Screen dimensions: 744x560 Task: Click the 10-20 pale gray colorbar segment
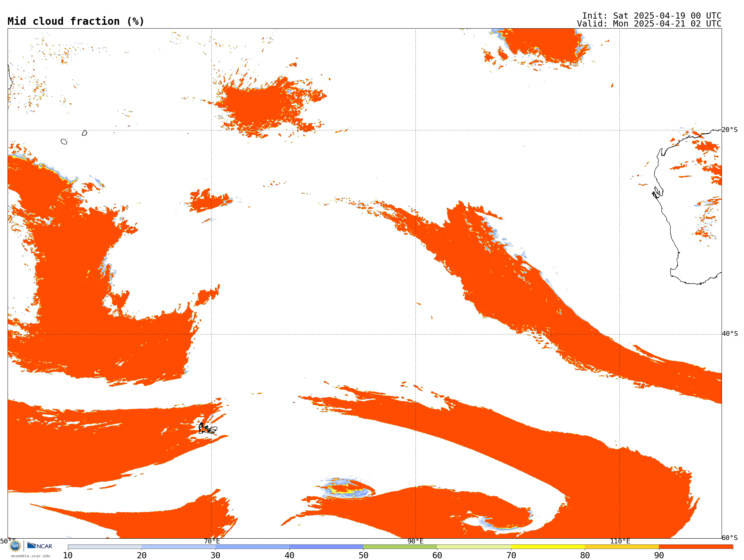coord(105,547)
